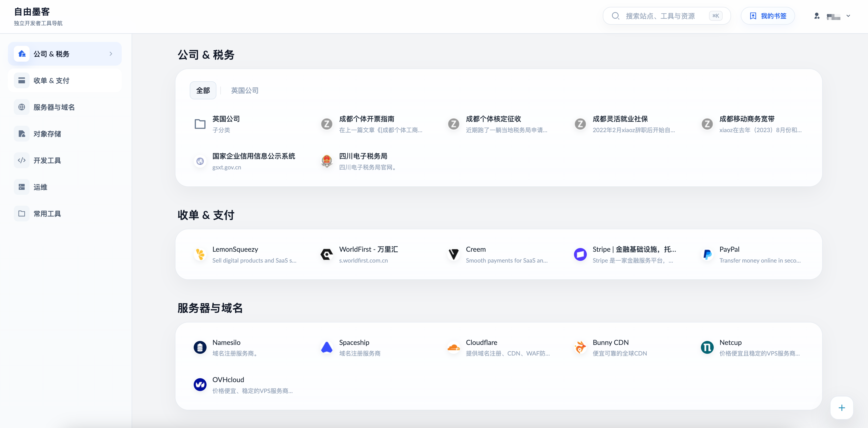Click the OVHcloud title text
This screenshot has width=868, height=428.
(228, 380)
